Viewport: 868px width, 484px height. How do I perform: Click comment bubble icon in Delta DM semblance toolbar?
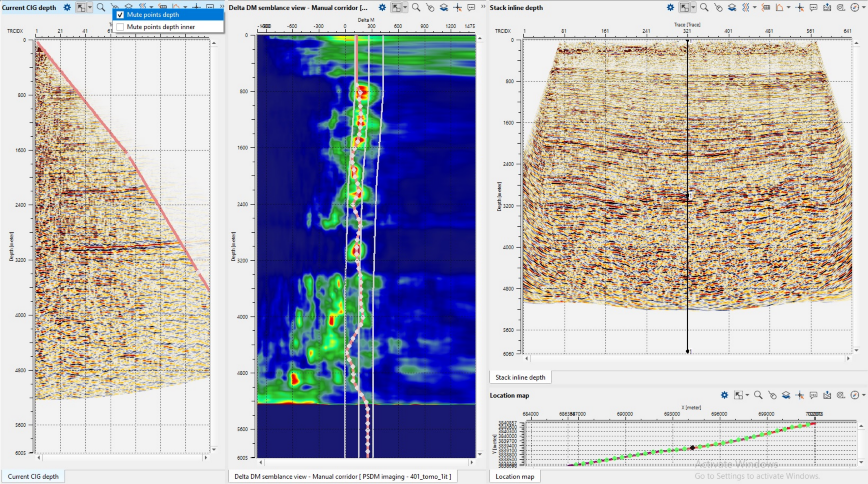[x=471, y=7]
